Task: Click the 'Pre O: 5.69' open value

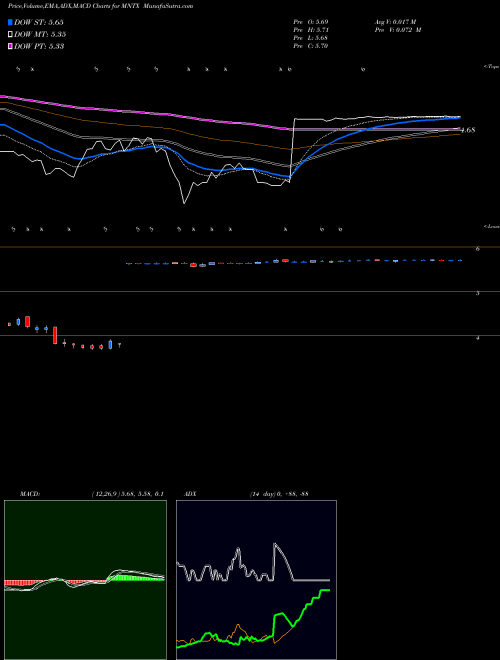Action: (311, 21)
